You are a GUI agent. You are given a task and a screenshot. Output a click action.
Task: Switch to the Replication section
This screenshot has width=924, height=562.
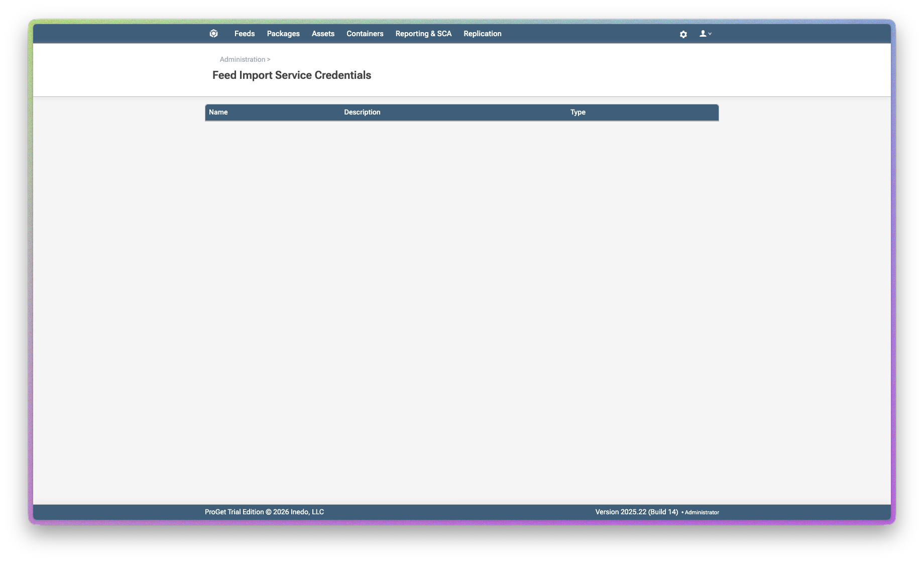pos(482,34)
